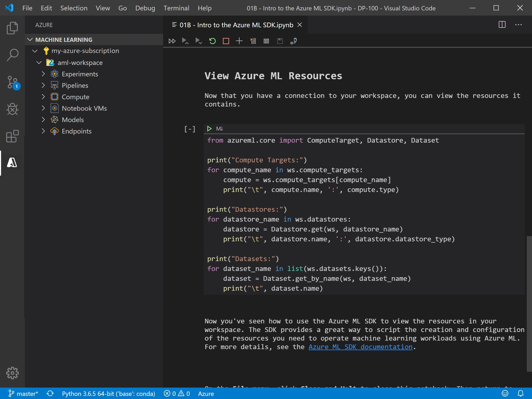Open feedback smiley in status bar
The height and width of the screenshot is (399, 532).
505,394
